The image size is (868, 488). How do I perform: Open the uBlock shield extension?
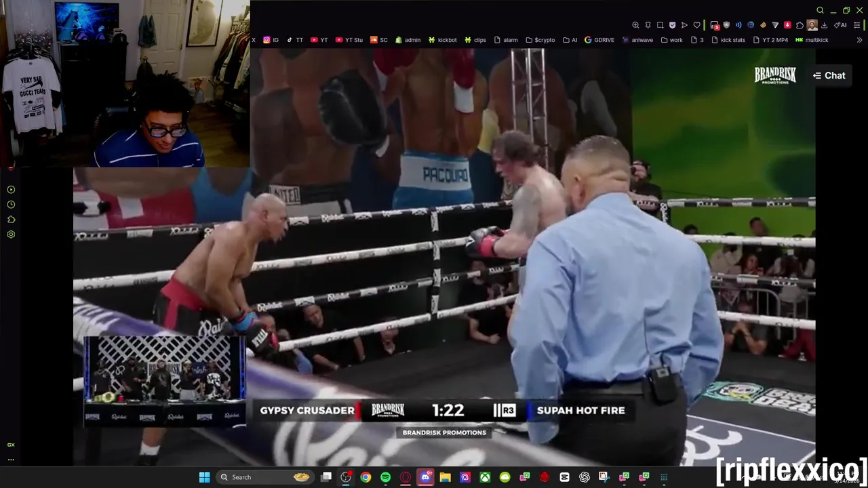click(726, 25)
